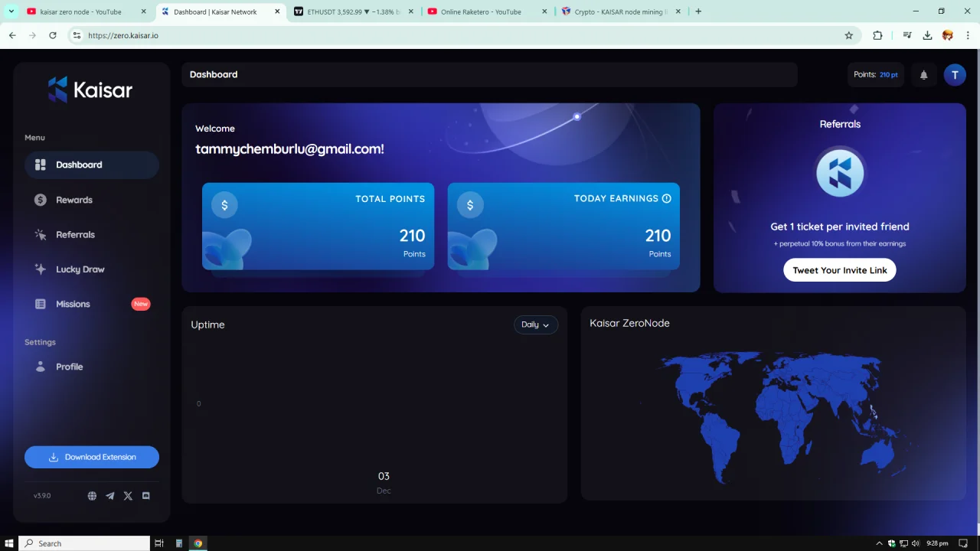Open the Chrome three-dot menu
Image resolution: width=980 pixels, height=551 pixels.
pyautogui.click(x=968, y=35)
